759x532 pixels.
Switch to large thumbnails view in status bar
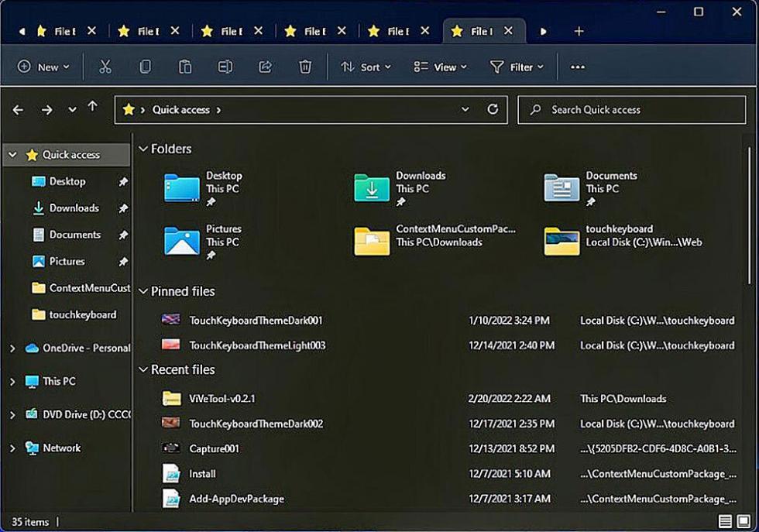742,521
